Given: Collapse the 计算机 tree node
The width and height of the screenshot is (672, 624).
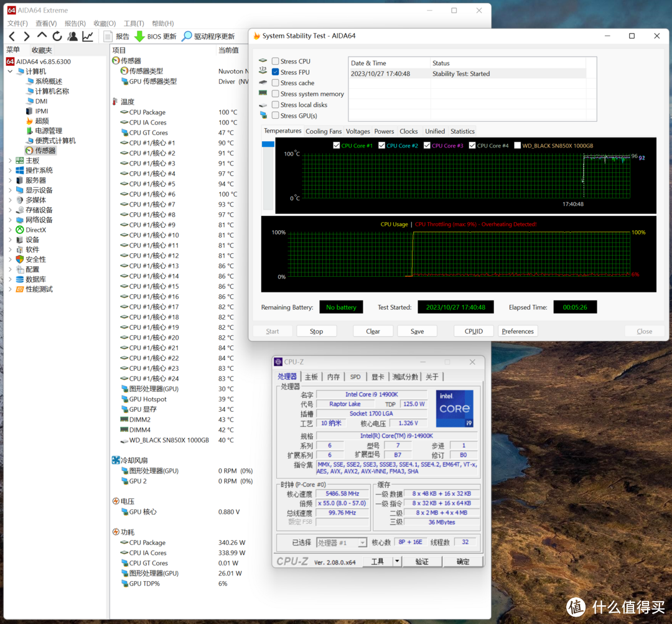Looking at the screenshot, I should tap(10, 71).
